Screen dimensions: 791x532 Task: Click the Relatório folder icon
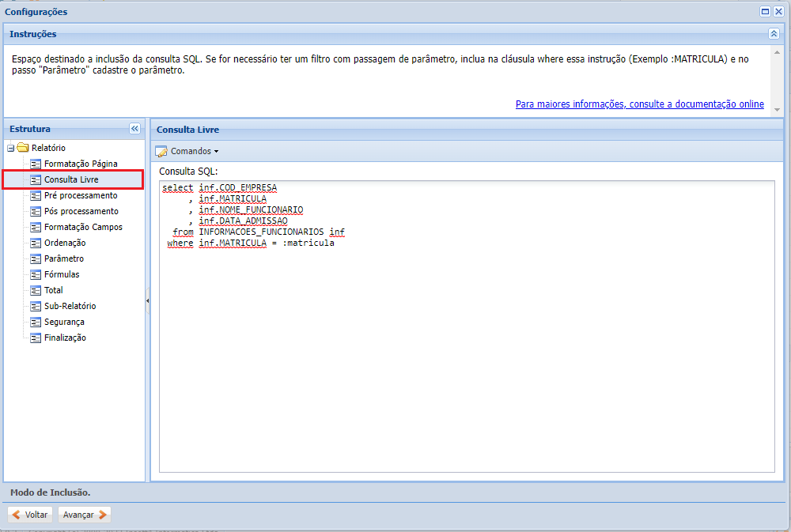click(x=23, y=148)
